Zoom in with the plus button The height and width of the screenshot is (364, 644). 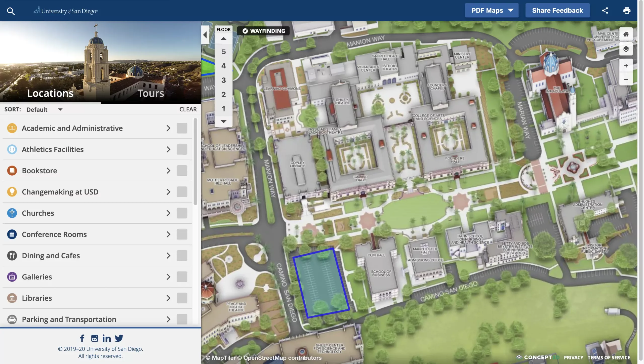coord(626,66)
